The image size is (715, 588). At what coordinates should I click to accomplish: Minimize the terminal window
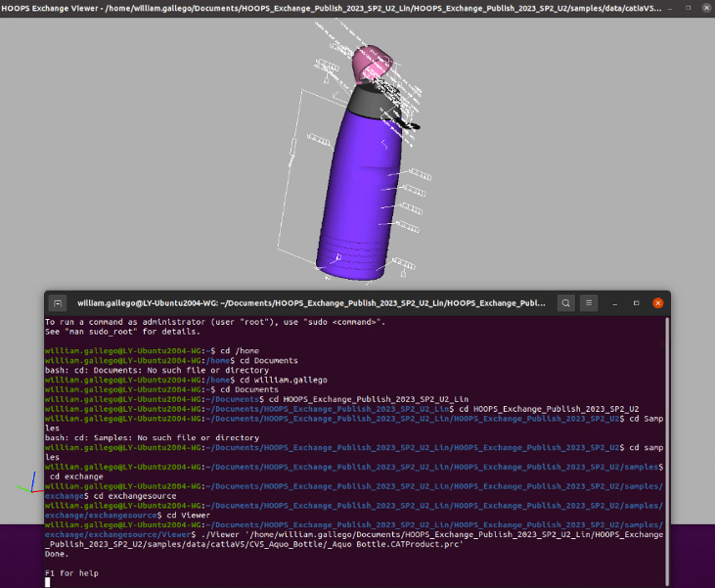[x=616, y=303]
